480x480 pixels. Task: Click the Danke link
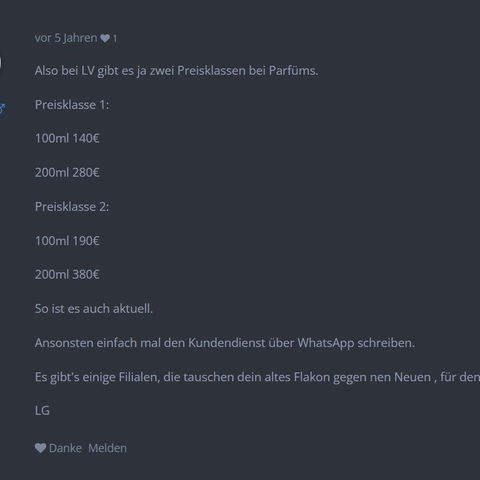65,448
